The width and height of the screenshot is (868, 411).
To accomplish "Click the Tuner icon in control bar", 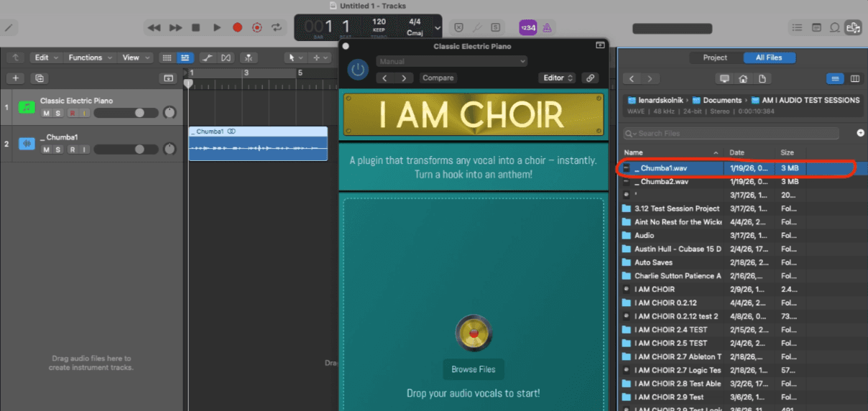I will coord(478,27).
